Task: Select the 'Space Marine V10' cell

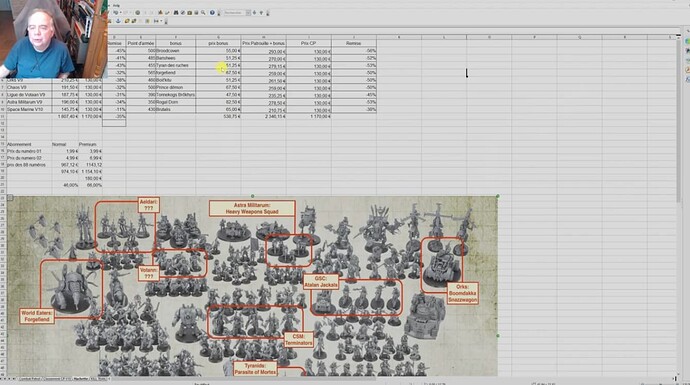Action: tap(29, 109)
